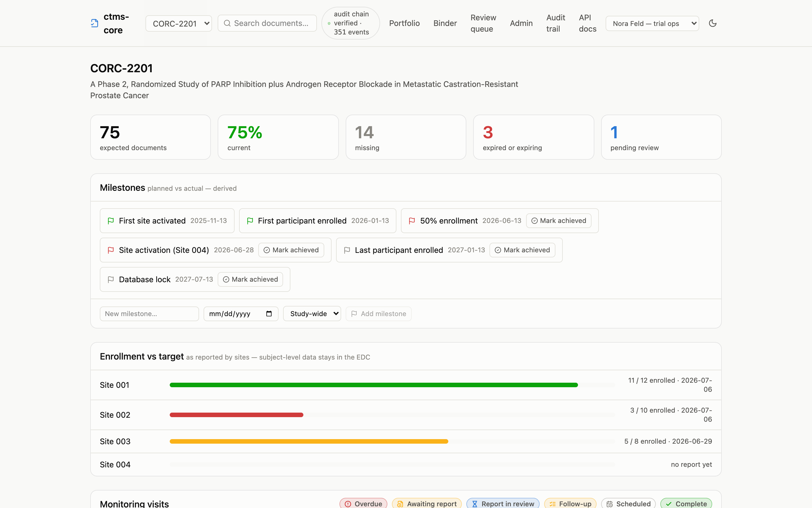The width and height of the screenshot is (812, 508).
Task: Click the Add milestone button
Action: tap(378, 314)
